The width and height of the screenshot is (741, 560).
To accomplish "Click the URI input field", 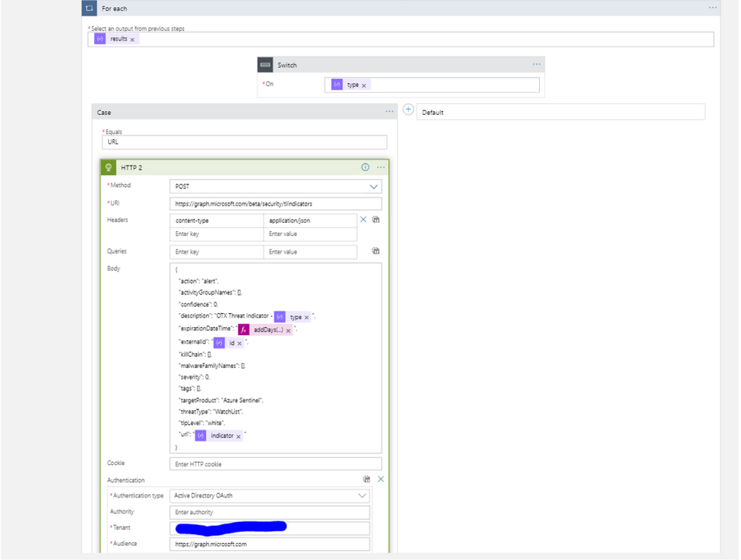I will tap(275, 204).
